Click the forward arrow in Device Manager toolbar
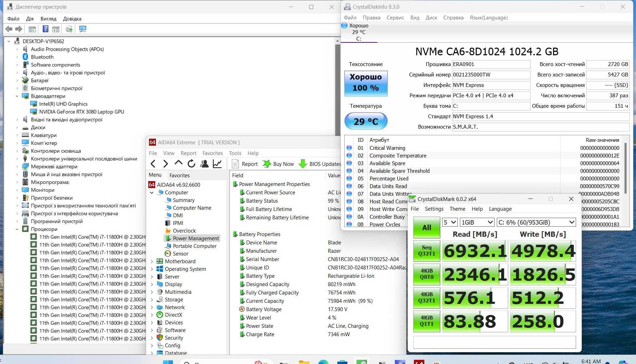 click(19, 29)
